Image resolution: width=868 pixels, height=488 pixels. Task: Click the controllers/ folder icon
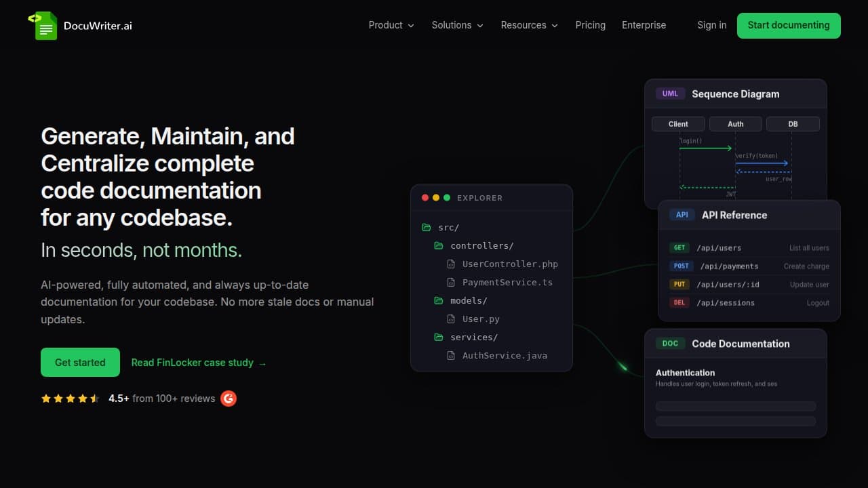439,246
